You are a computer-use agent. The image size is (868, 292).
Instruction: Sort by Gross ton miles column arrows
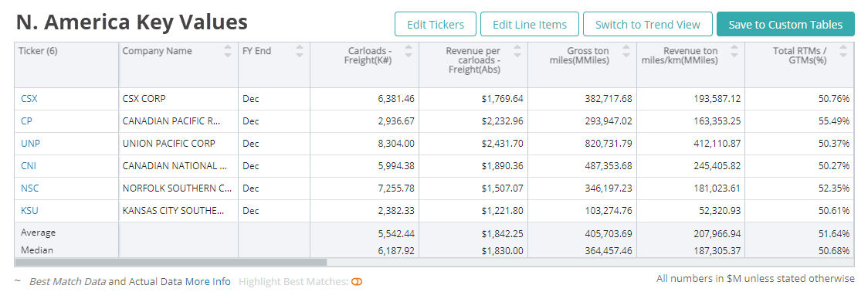click(x=626, y=51)
